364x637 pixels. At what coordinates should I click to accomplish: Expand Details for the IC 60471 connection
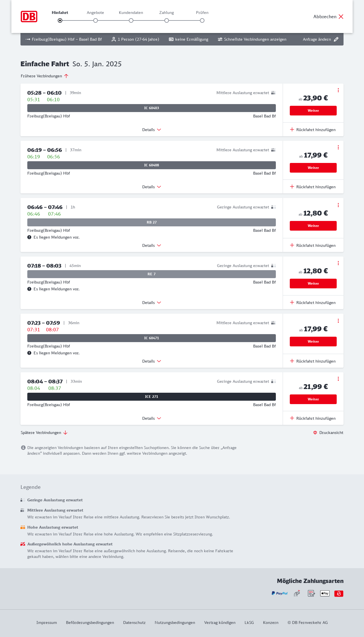click(152, 361)
